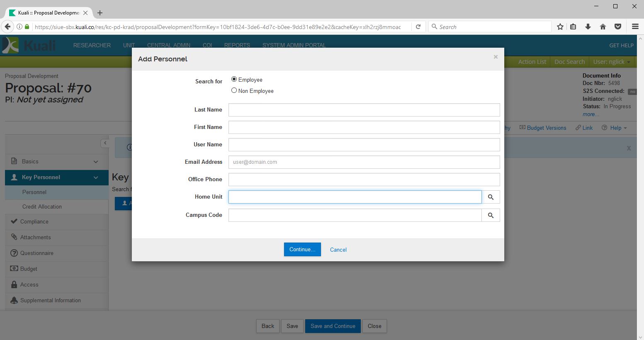Click the Firefox home icon
This screenshot has width=644, height=340.
(603, 27)
